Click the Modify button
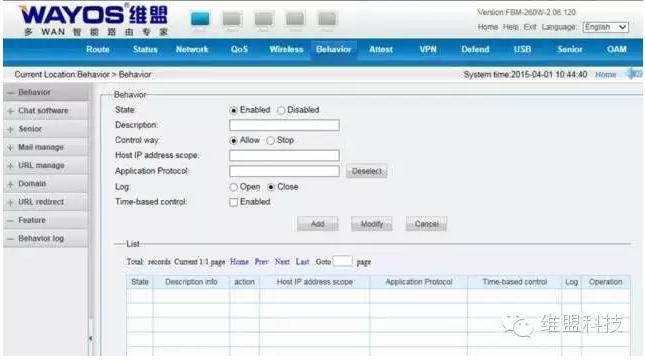Screen dimensions: 645x363 372,224
